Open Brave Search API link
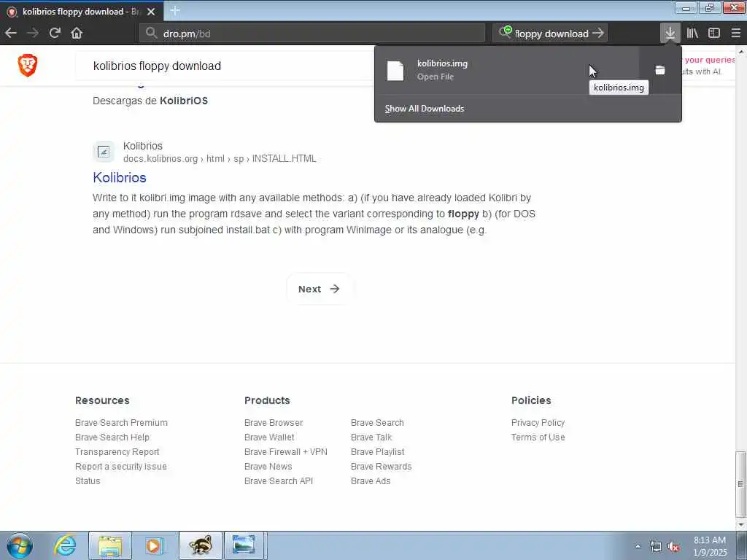The width and height of the screenshot is (747, 560). point(279,481)
